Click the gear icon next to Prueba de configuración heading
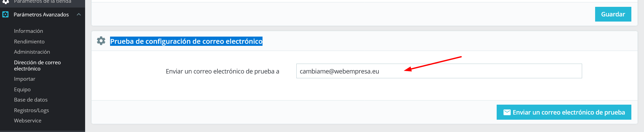 tap(101, 41)
